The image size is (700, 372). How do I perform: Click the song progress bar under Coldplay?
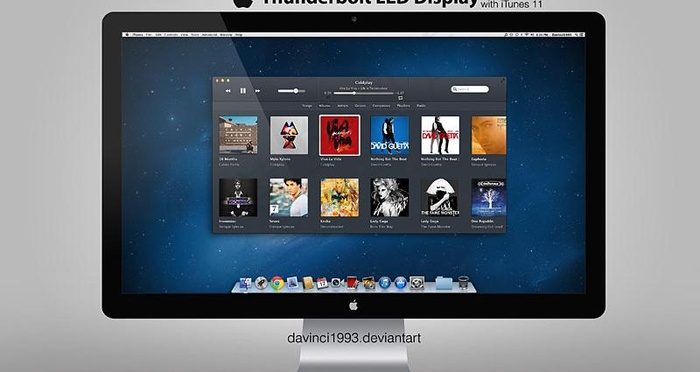click(363, 93)
